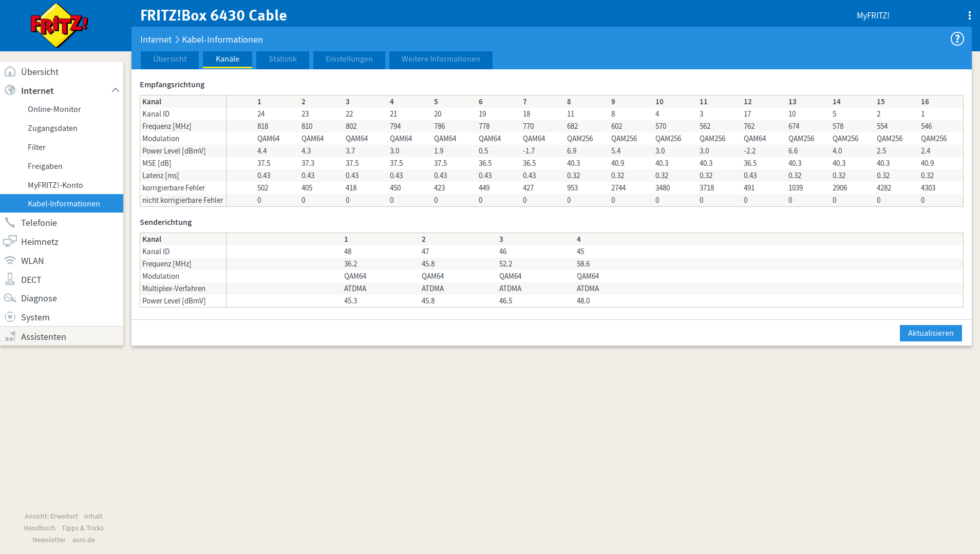
Task: Click frequency value 818 in Empfangsrichtung
Action: pyautogui.click(x=262, y=126)
